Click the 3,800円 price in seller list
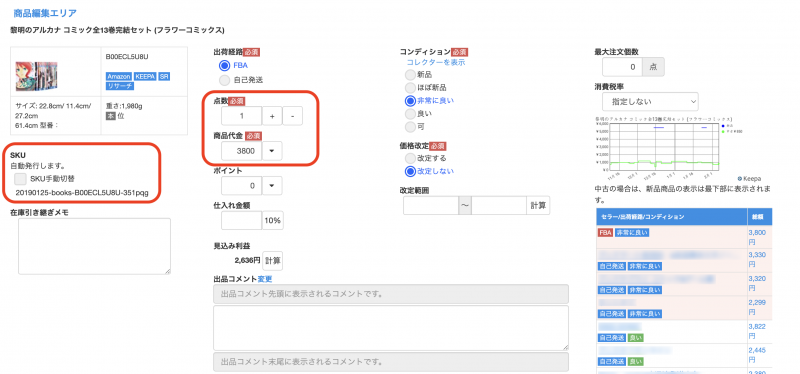This screenshot has height=374, width=800. pos(756,236)
